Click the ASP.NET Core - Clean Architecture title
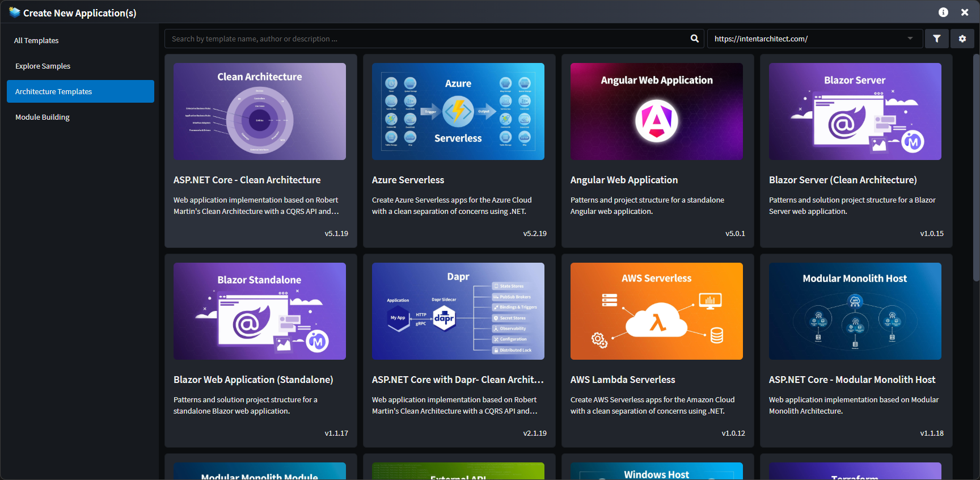This screenshot has width=980, height=480. pyautogui.click(x=247, y=180)
